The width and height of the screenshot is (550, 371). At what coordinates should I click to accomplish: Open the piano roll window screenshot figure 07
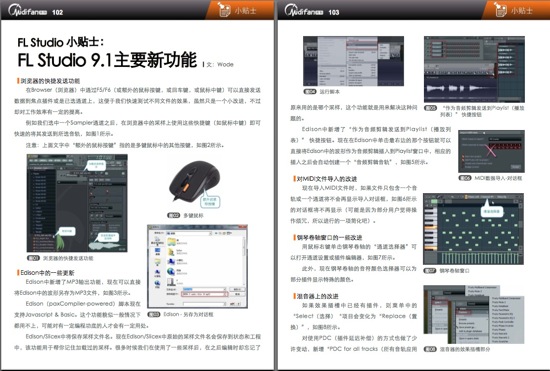pos(474,229)
